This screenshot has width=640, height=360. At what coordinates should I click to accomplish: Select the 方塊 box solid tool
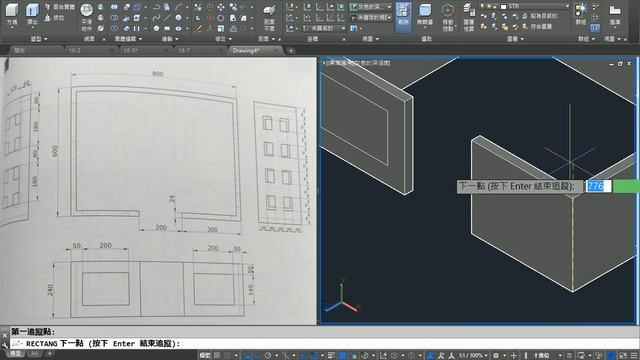pos(12,14)
